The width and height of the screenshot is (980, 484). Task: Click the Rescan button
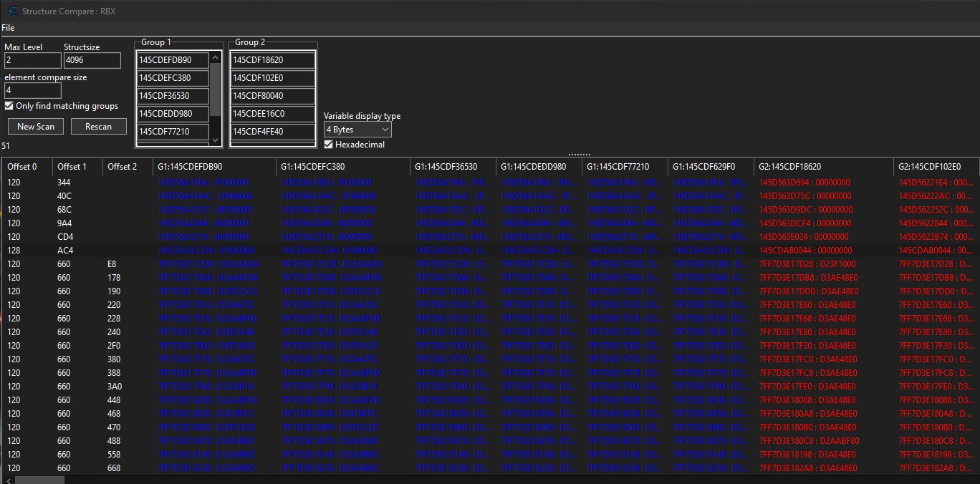point(98,127)
